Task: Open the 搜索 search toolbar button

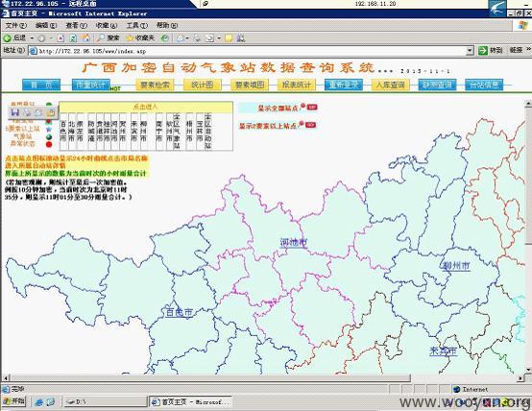Action: [108, 38]
